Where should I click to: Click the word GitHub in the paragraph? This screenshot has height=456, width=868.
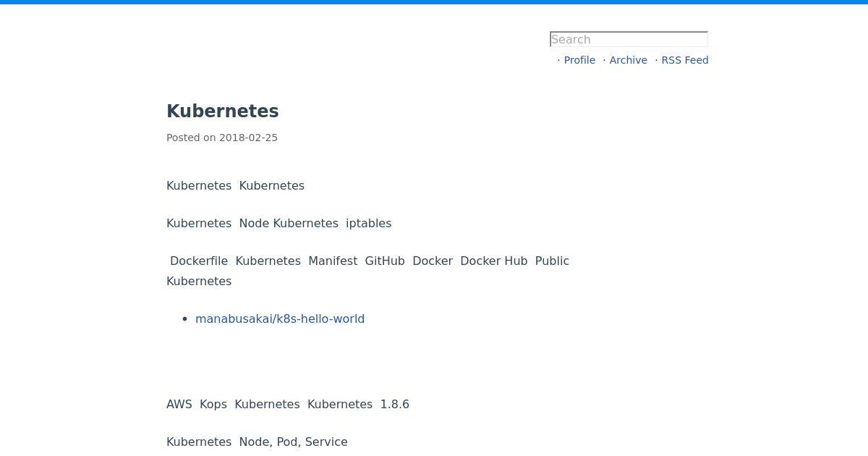[385, 261]
